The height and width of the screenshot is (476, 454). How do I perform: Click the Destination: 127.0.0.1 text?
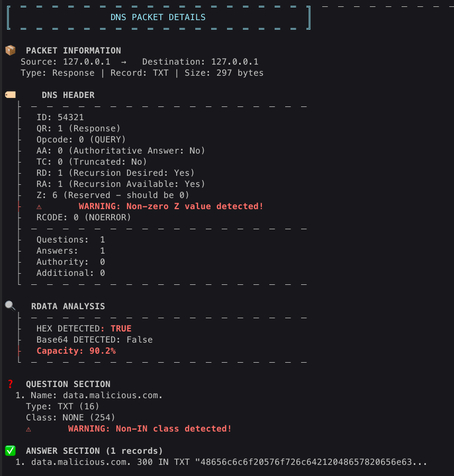tap(201, 62)
